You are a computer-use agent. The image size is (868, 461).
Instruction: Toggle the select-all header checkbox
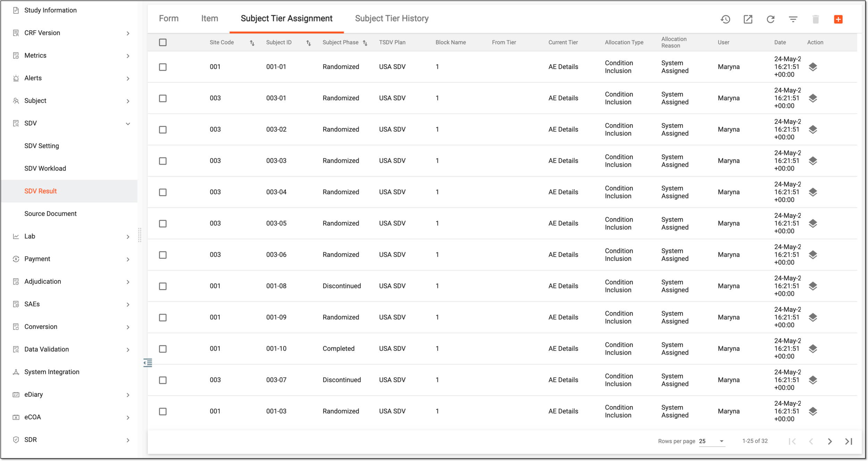(162, 42)
